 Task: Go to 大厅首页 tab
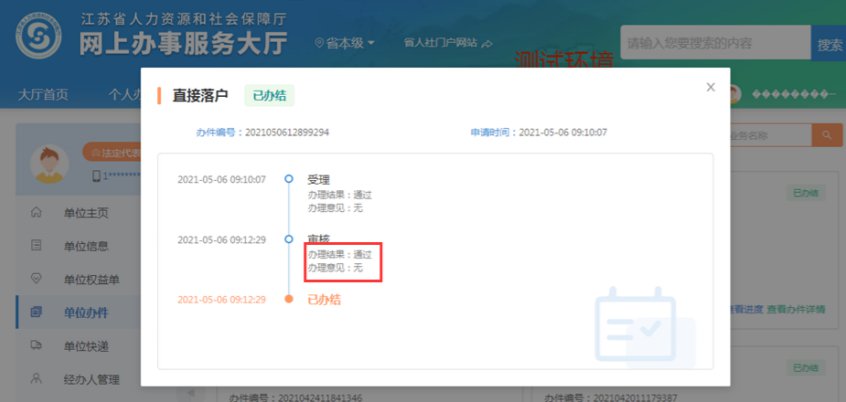pos(43,95)
